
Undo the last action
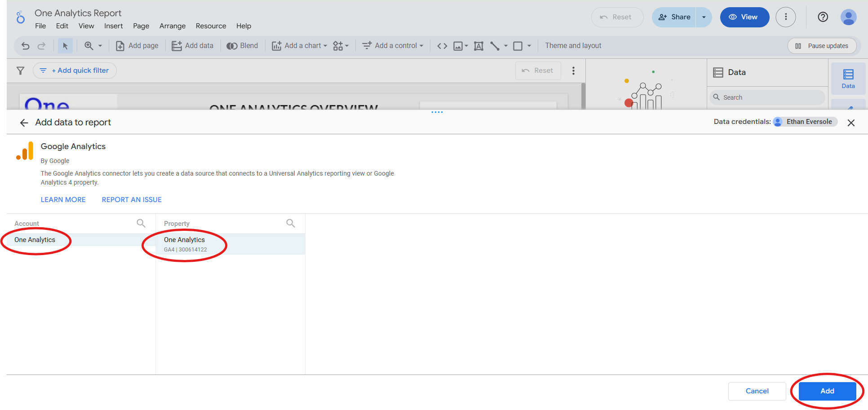26,46
